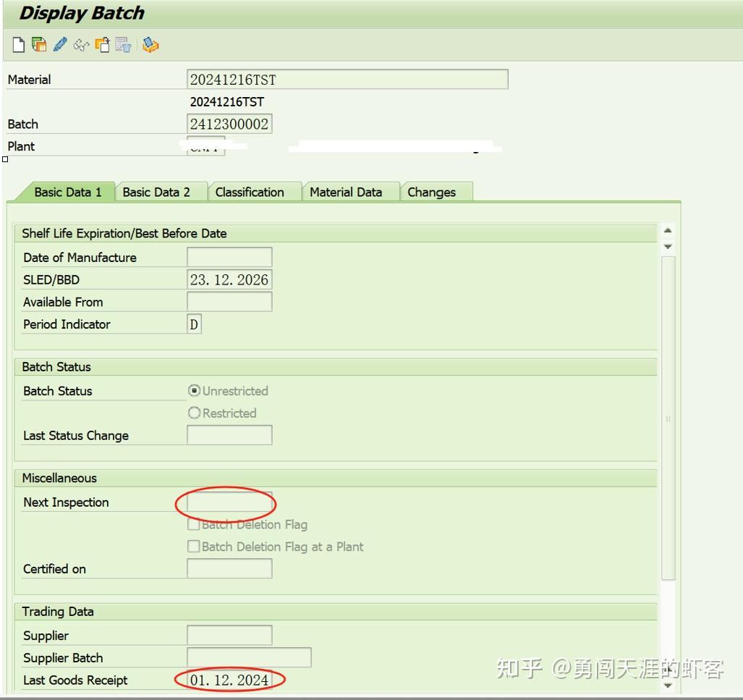Select the Restricted batch status radio button

194,413
